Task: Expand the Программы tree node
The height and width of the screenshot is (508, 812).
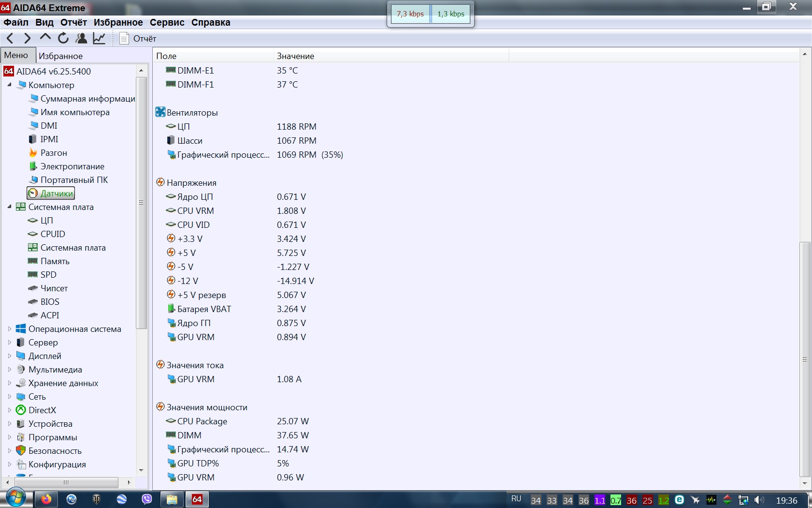Action: [9, 437]
